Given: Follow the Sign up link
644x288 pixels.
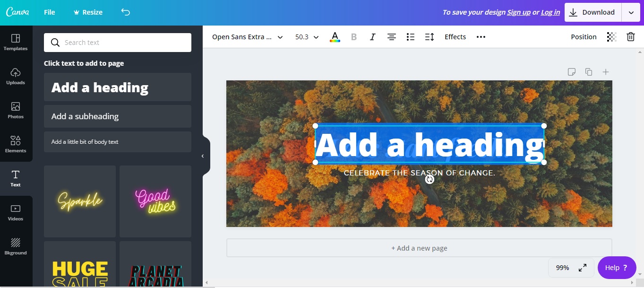Looking at the screenshot, I should (519, 12).
